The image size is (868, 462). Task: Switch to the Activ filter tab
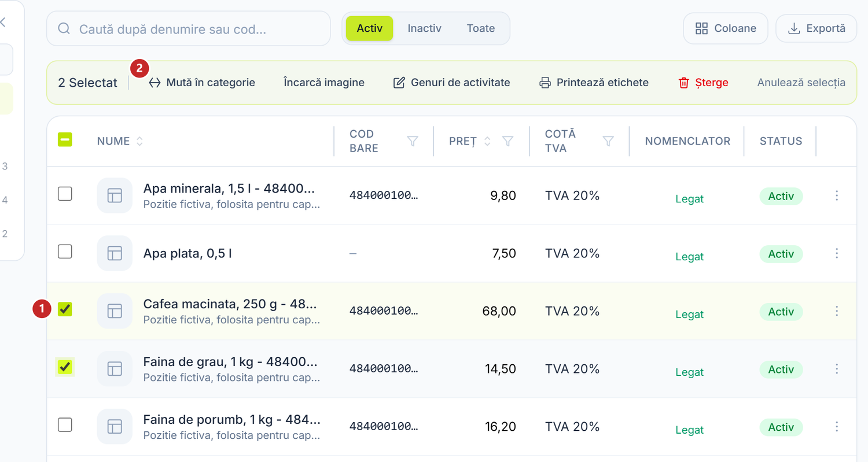369,28
